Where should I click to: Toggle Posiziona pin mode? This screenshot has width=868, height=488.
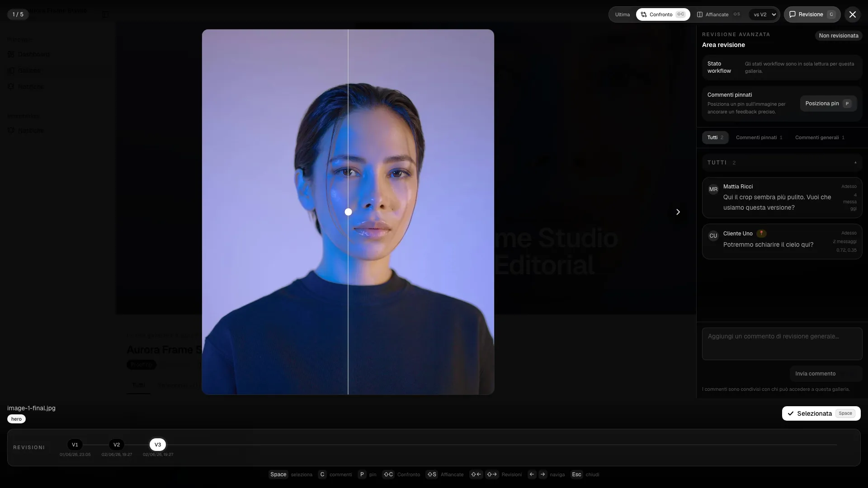[x=828, y=103]
